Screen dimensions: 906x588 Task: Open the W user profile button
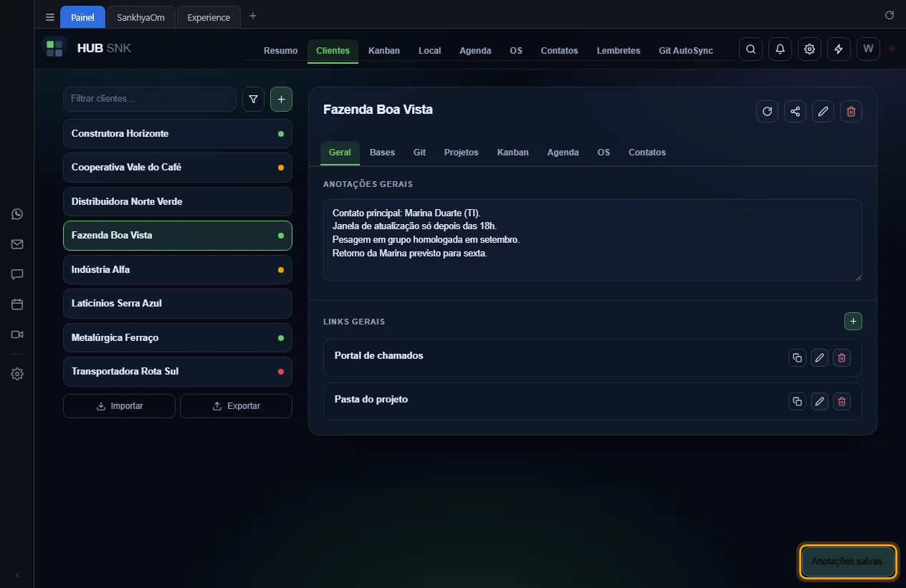click(868, 49)
